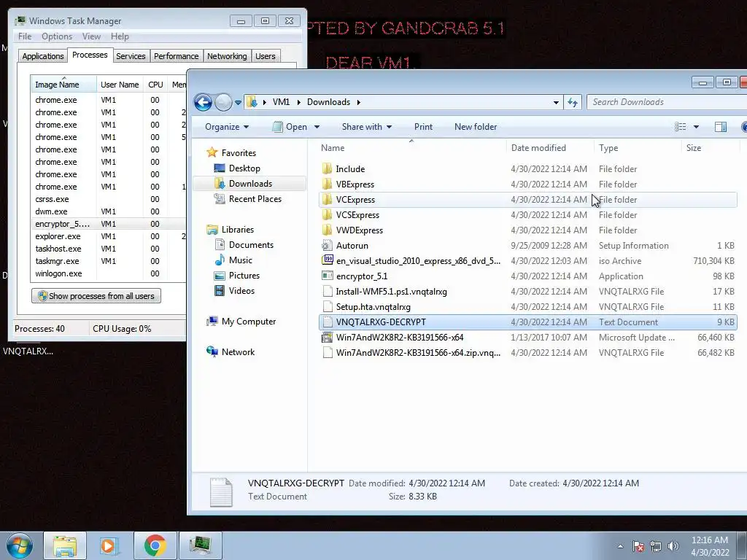Select the Install-WMF5.1.ps1.vnqtalrxg file icon
This screenshot has width=747, height=560.
(x=328, y=292)
